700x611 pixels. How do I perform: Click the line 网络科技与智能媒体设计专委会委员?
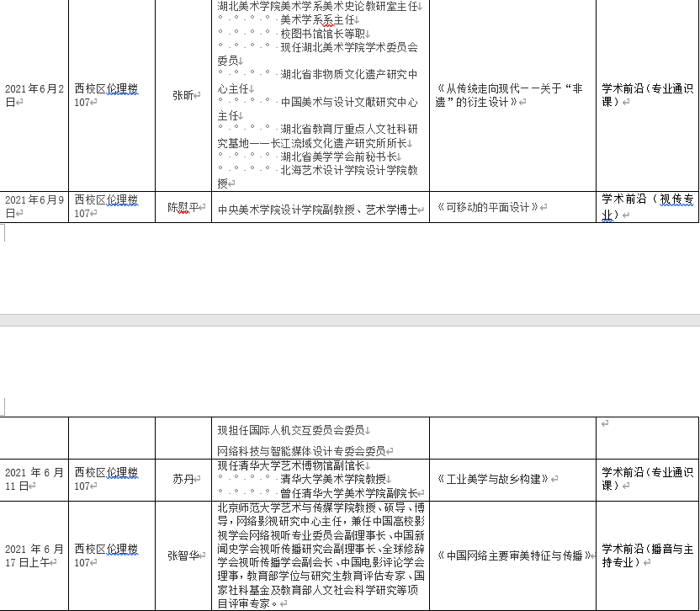[x=301, y=450]
